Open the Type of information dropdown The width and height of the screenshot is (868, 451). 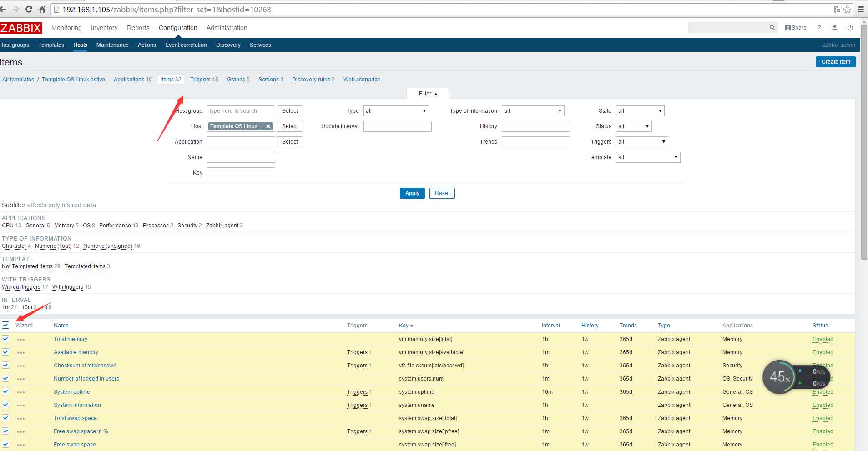[x=533, y=111]
